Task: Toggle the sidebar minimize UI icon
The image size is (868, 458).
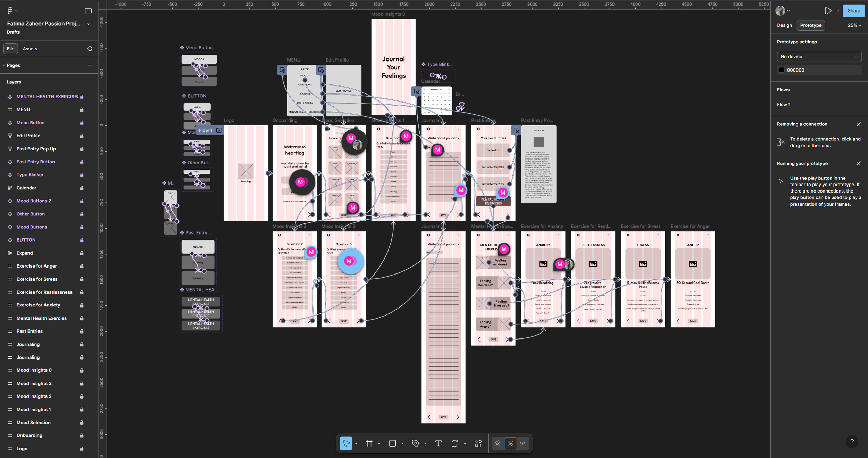Action: click(x=88, y=11)
